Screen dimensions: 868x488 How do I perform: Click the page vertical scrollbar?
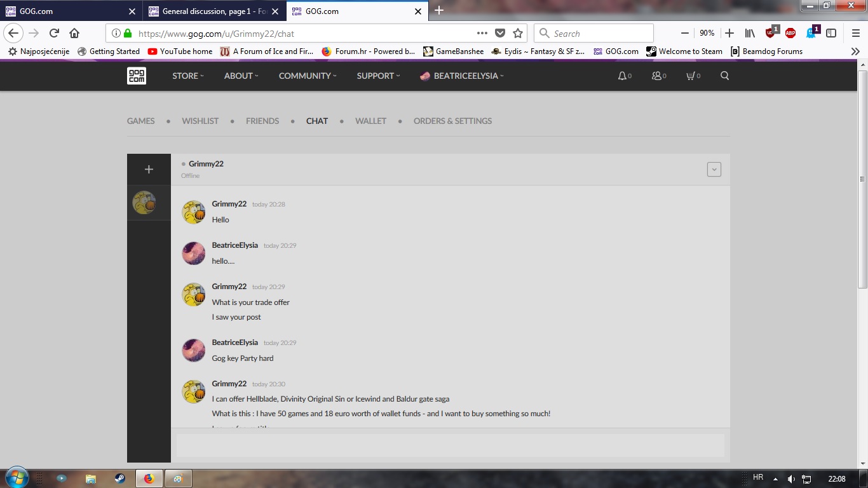click(x=862, y=179)
